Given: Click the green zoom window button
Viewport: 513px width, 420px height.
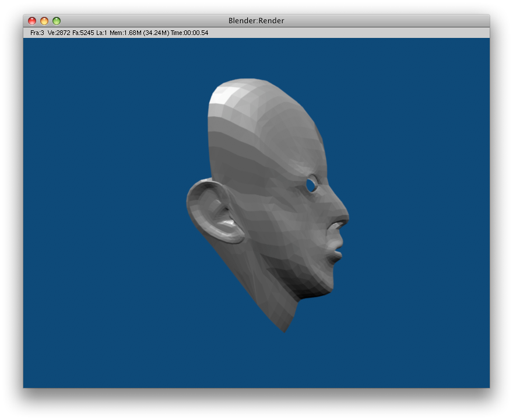Looking at the screenshot, I should (x=57, y=21).
